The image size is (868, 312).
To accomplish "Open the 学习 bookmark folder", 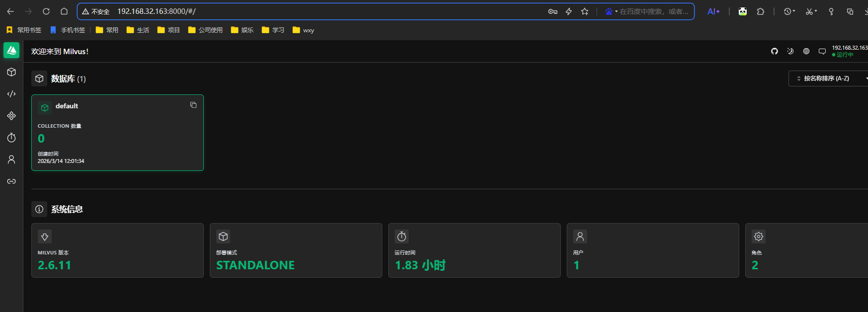I will coord(273,30).
